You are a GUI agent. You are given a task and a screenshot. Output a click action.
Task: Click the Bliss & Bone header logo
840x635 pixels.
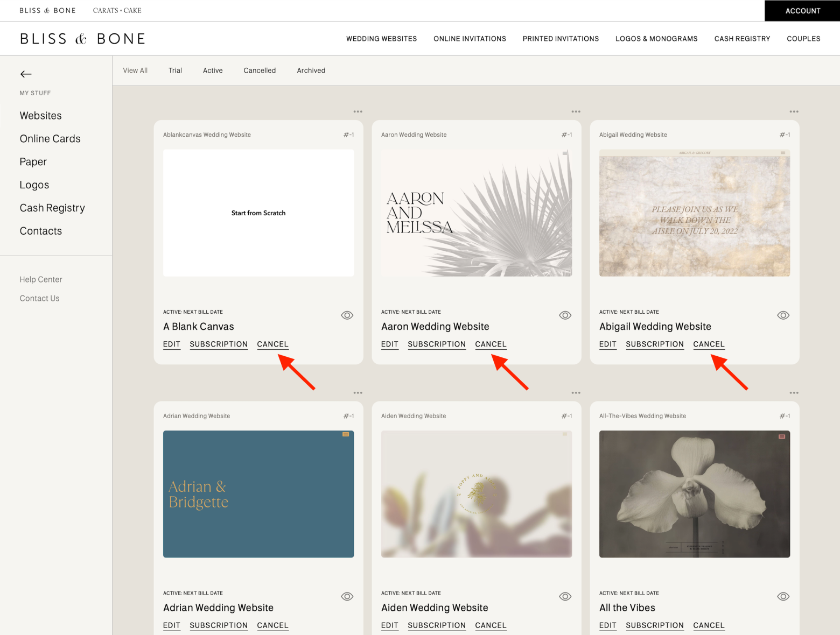tap(82, 38)
